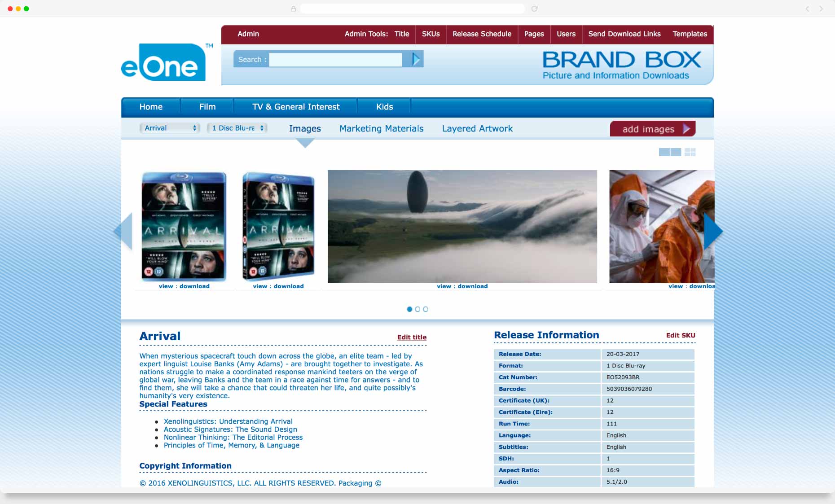Go to previous carousel images arrow
Viewport: 835px width, 504px height.
123,231
